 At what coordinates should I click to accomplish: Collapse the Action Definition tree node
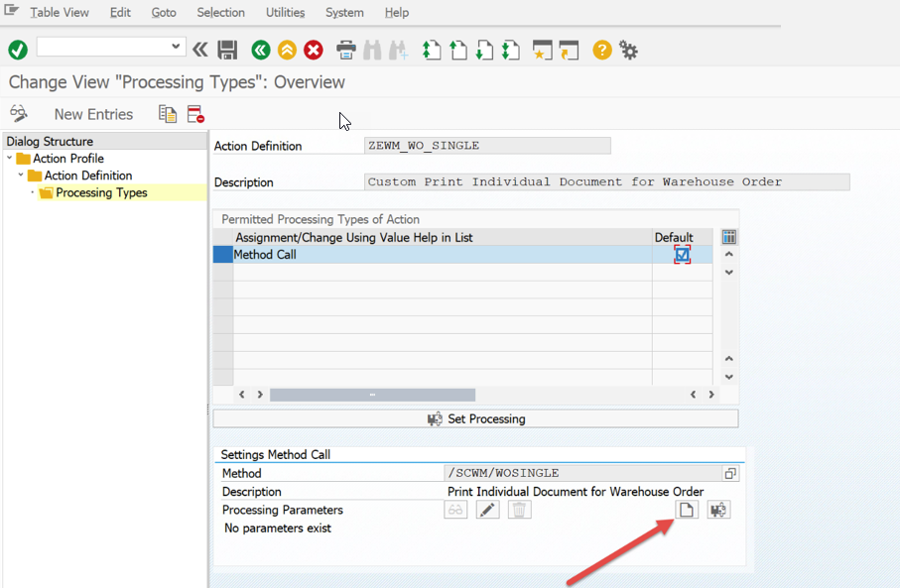point(21,175)
